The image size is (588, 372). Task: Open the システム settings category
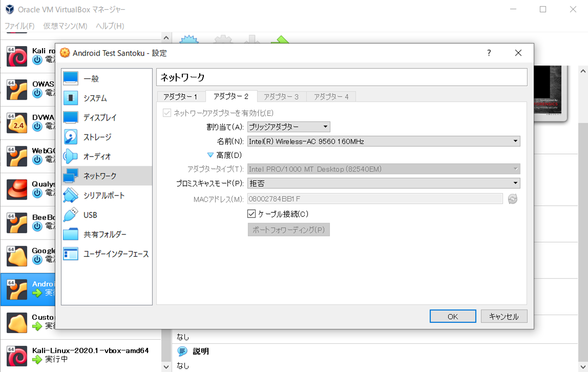coord(107,98)
